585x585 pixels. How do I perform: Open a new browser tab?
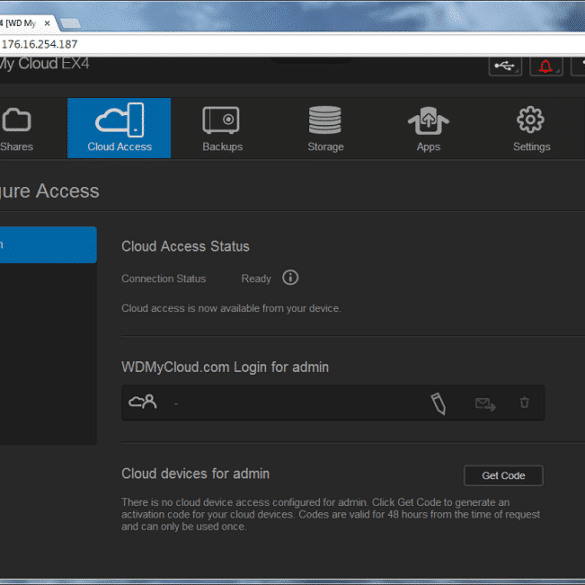(x=71, y=24)
